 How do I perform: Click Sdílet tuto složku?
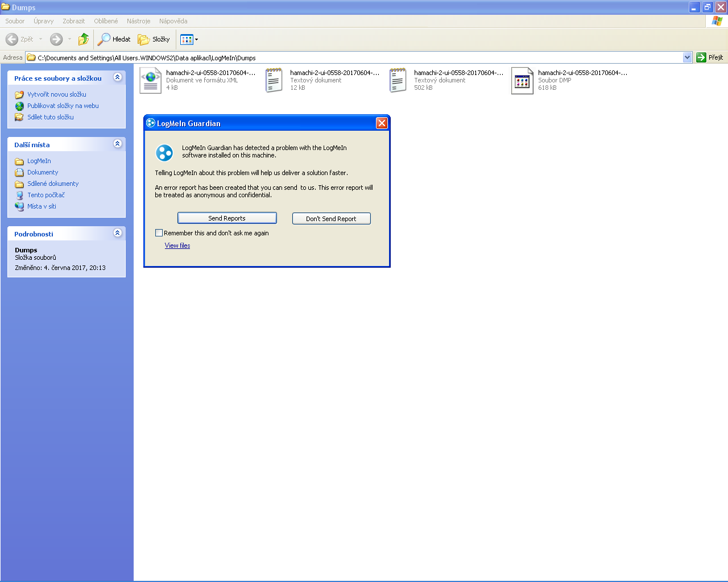51,117
